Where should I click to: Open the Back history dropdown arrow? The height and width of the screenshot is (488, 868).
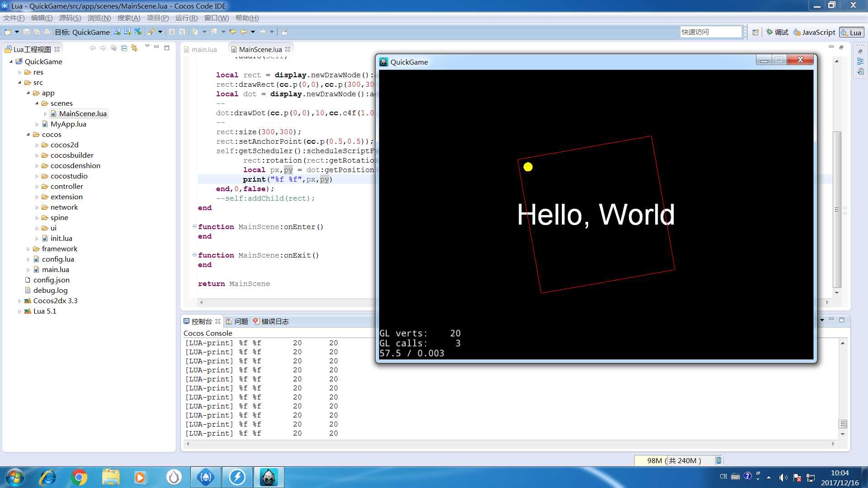(x=253, y=32)
